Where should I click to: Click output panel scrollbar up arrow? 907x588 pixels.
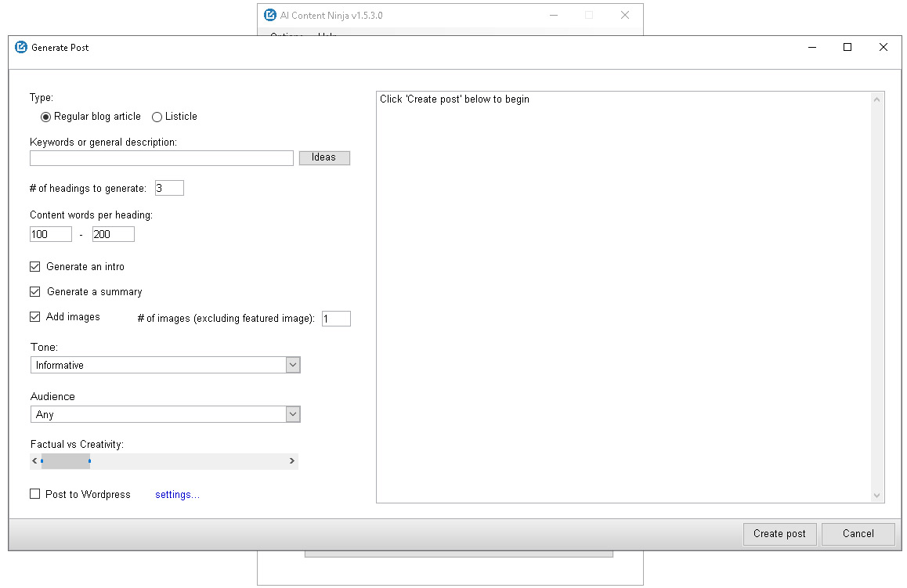[877, 99]
